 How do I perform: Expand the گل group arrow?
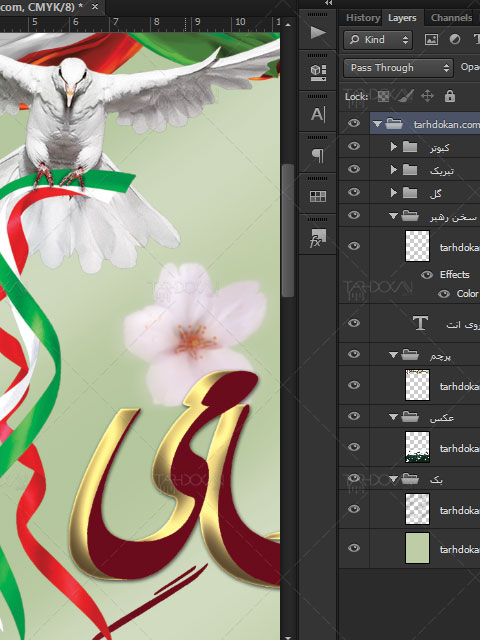tap(393, 192)
